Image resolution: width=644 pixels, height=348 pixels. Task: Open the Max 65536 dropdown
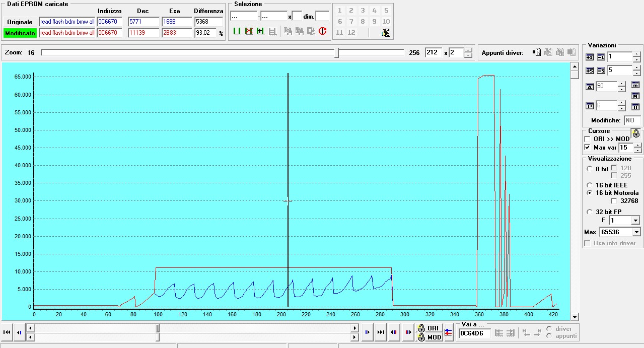click(636, 232)
